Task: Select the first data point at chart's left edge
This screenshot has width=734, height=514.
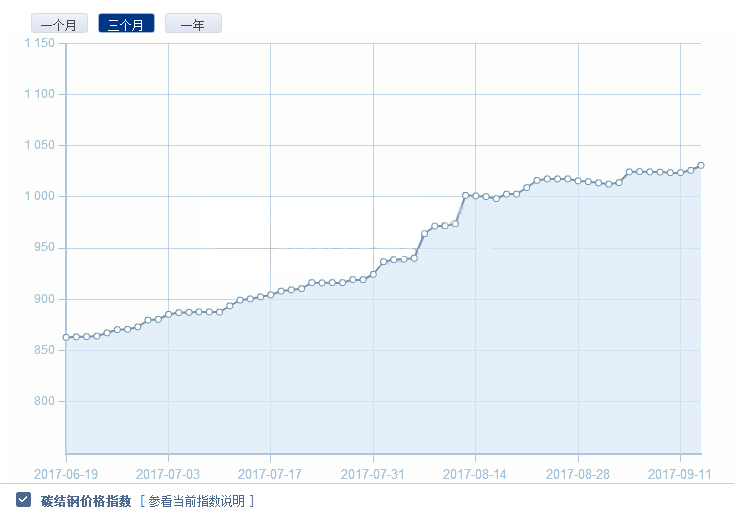Action: 66,337
